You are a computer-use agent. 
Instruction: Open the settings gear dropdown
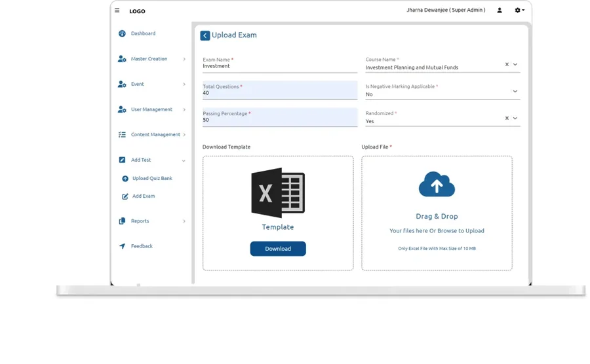(519, 10)
